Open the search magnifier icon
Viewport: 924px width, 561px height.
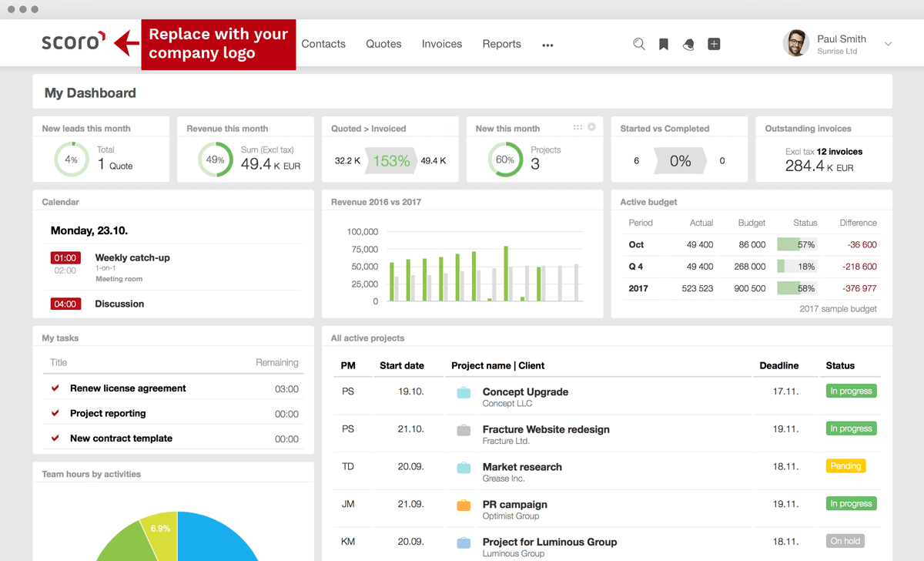[639, 44]
